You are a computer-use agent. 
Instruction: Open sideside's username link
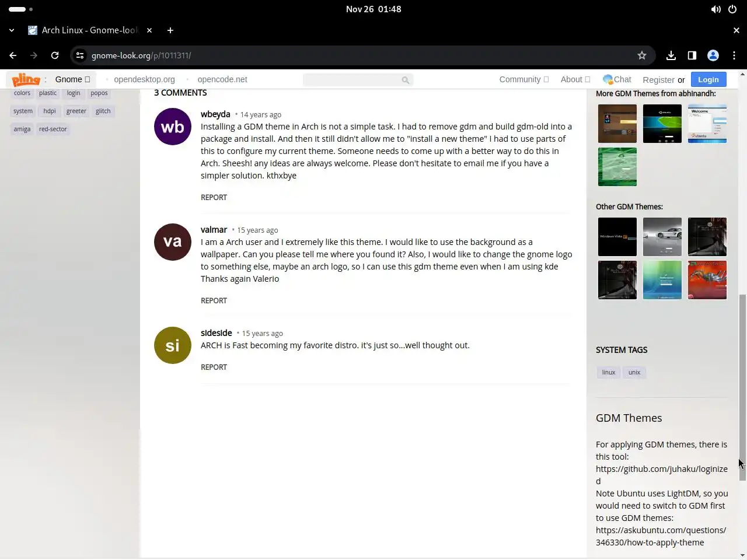[x=217, y=332]
